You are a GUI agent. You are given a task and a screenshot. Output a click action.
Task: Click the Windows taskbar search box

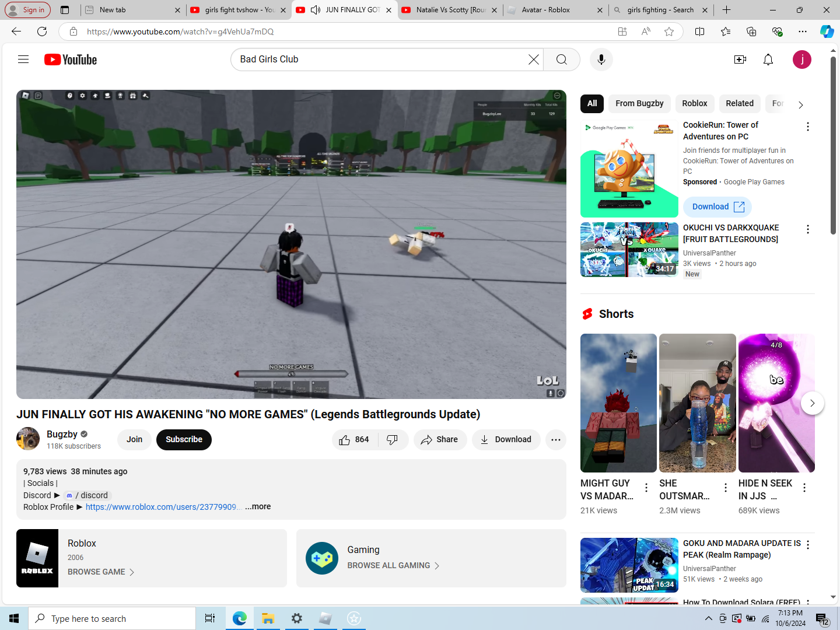112,618
